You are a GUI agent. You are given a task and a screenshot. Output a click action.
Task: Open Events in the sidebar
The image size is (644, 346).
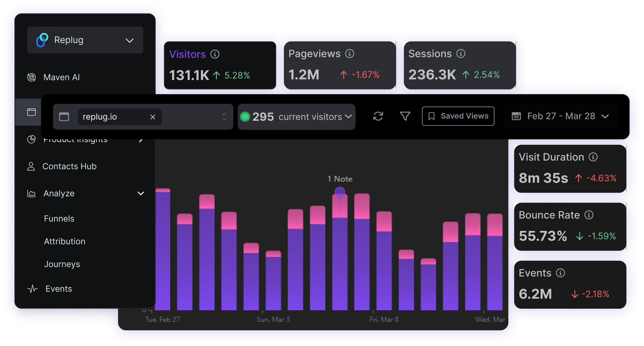click(x=59, y=289)
